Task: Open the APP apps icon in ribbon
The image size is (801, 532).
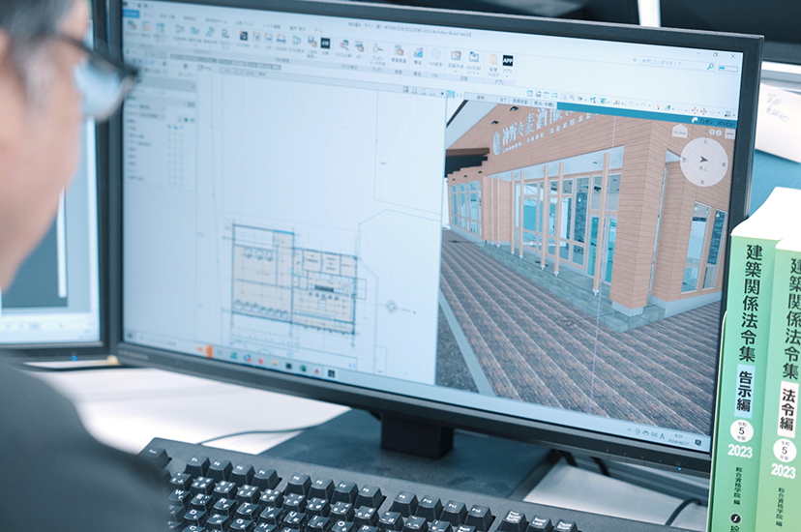Action: (x=508, y=60)
